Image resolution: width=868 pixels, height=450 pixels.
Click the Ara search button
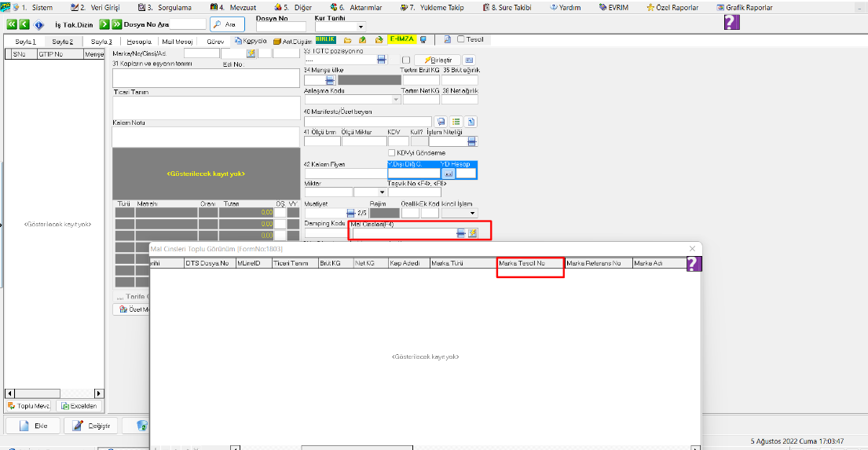point(228,24)
